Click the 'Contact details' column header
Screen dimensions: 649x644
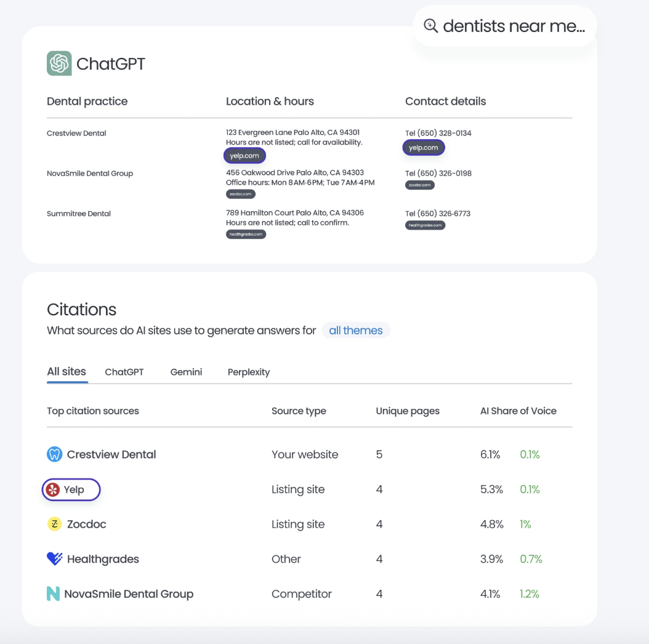point(445,102)
